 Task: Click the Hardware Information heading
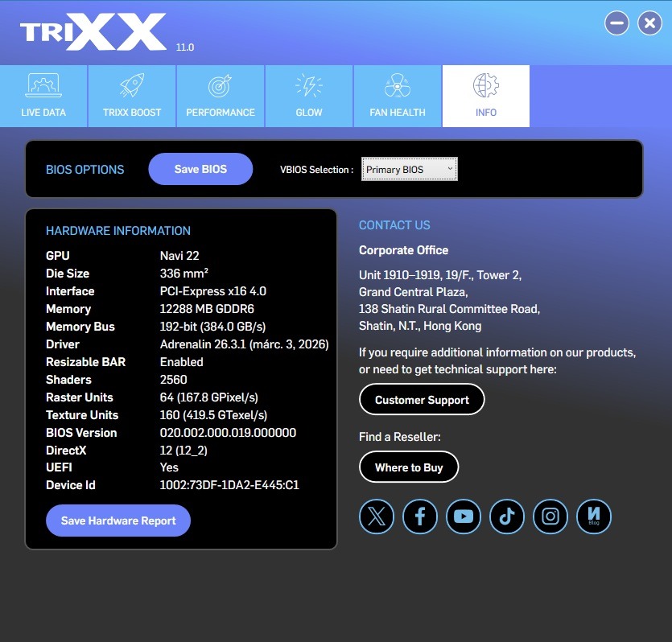pos(118,231)
